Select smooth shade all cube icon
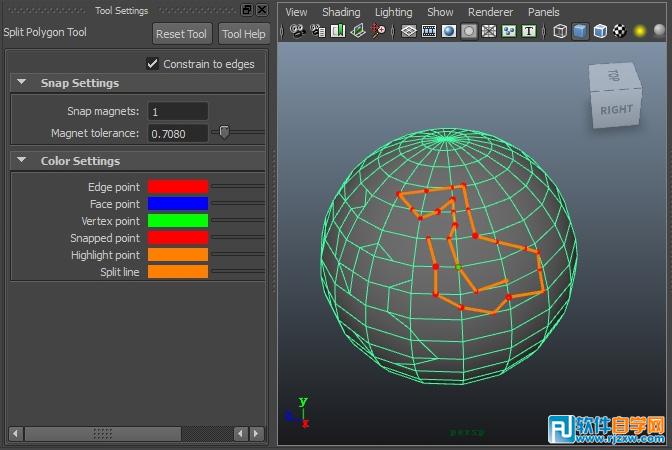This screenshot has height=450, width=672. (580, 31)
